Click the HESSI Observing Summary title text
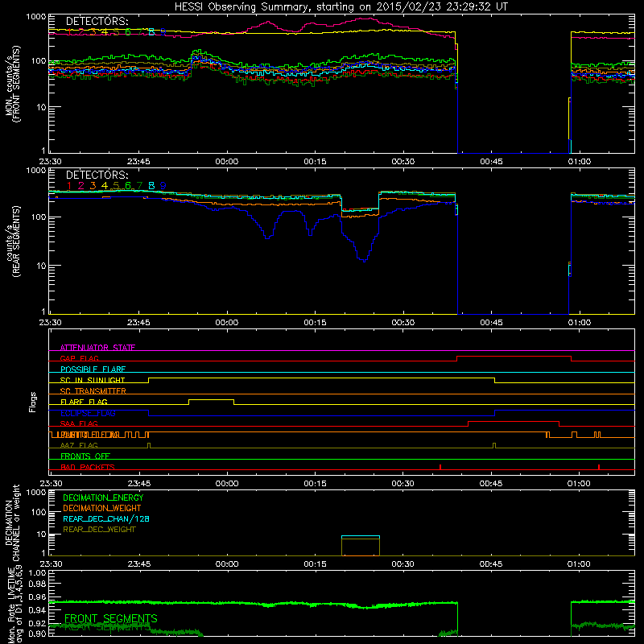 coord(341,7)
